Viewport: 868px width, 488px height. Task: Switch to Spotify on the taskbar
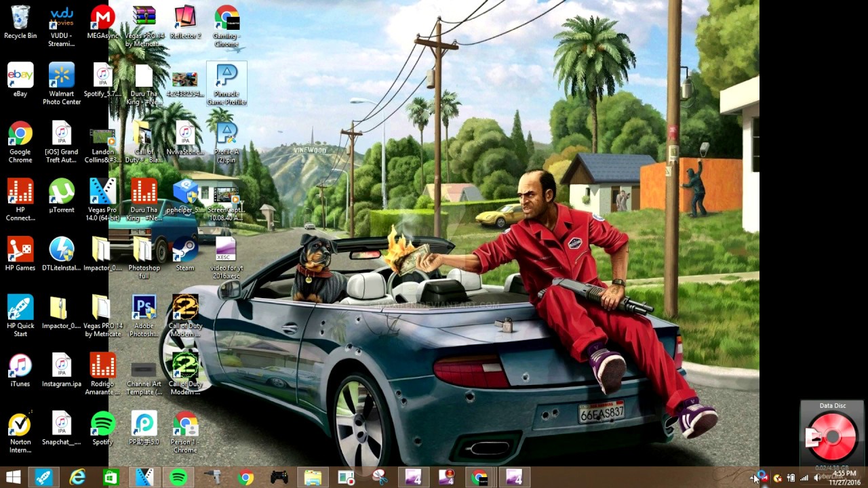click(x=178, y=477)
